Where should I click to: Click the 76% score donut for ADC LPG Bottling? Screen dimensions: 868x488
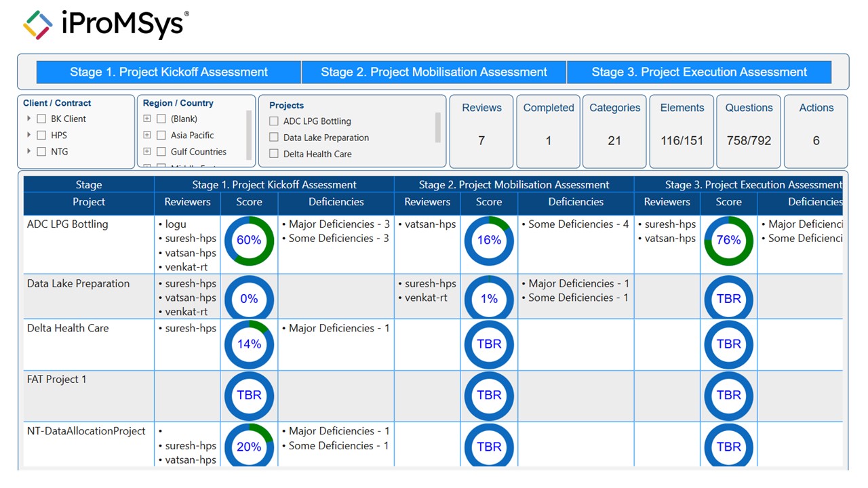point(729,241)
